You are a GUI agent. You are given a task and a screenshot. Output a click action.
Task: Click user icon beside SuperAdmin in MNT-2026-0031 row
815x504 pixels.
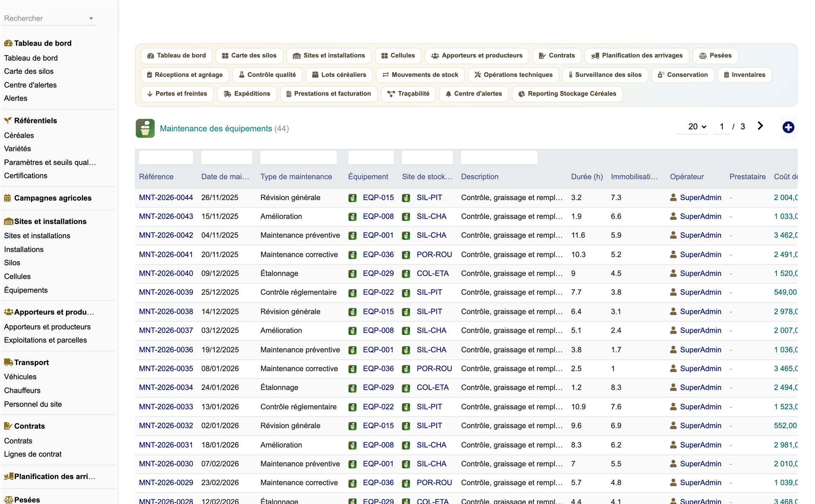click(673, 445)
